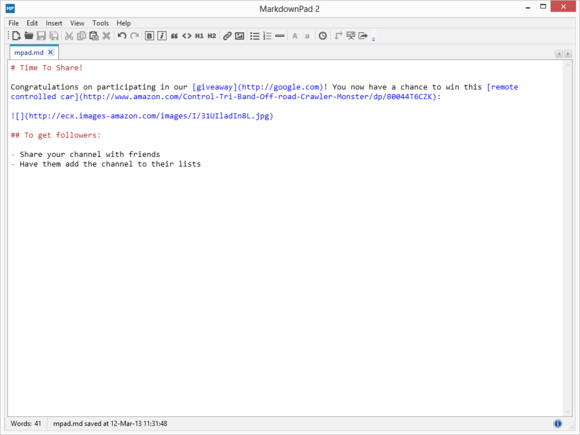580x435 pixels.
Task: Open the File menu
Action: click(x=14, y=23)
